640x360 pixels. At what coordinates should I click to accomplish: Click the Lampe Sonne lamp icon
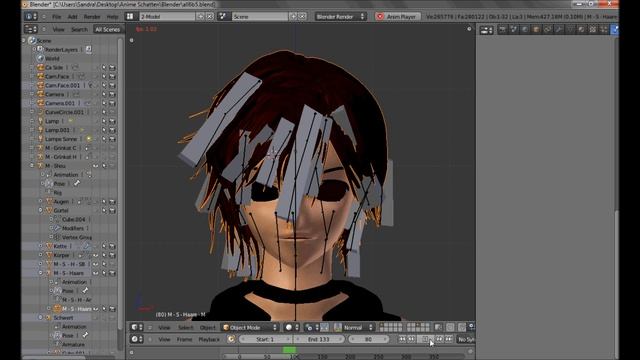pos(40,139)
